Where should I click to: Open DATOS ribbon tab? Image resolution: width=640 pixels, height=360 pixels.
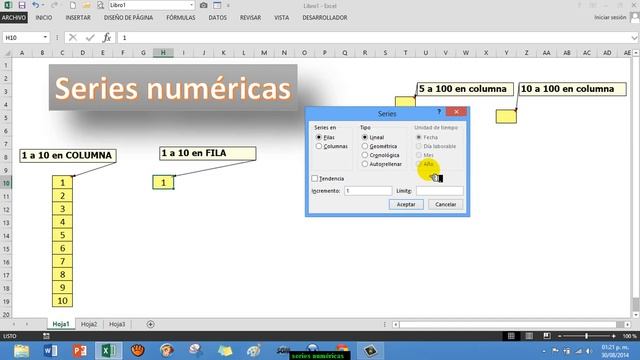(218, 18)
